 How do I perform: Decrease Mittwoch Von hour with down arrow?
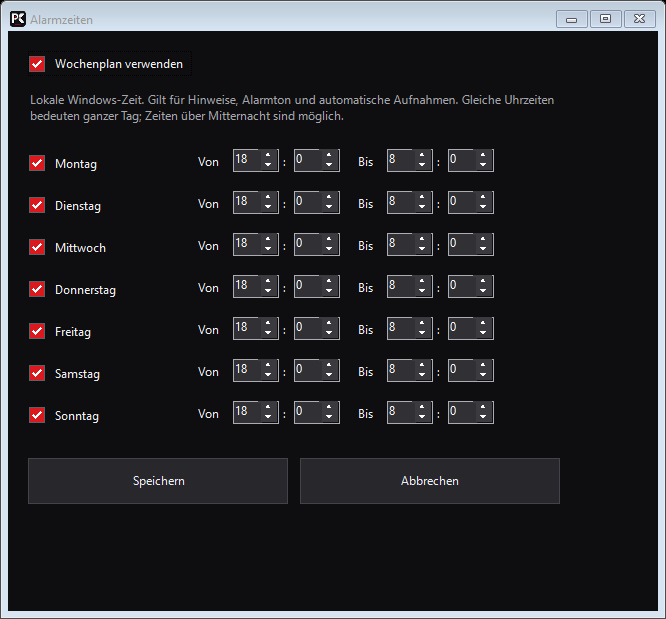pos(268,249)
